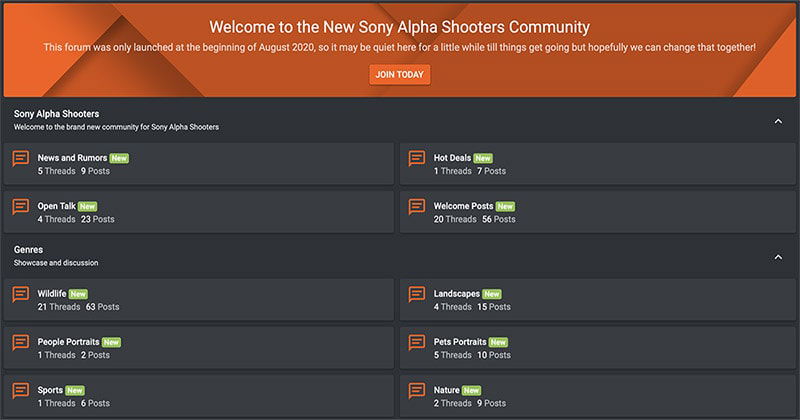
Task: Open the Welcome Posts forum link
Action: [x=463, y=206]
